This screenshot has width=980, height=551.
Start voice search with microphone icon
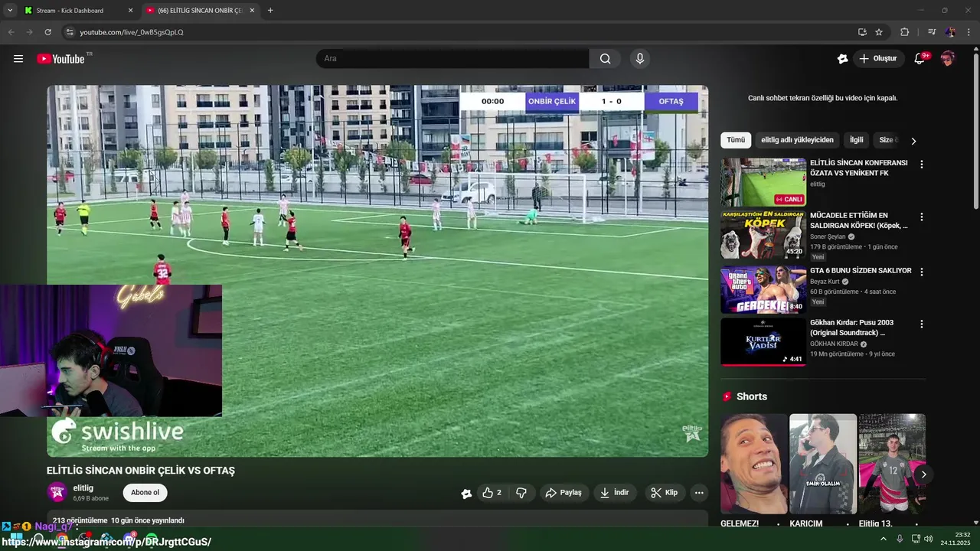(x=640, y=59)
